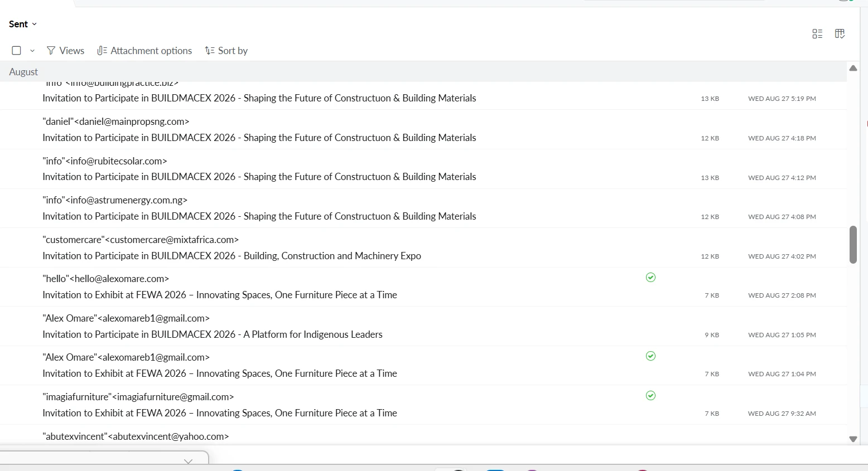Click the vertical scrollbar thumb

(853, 244)
